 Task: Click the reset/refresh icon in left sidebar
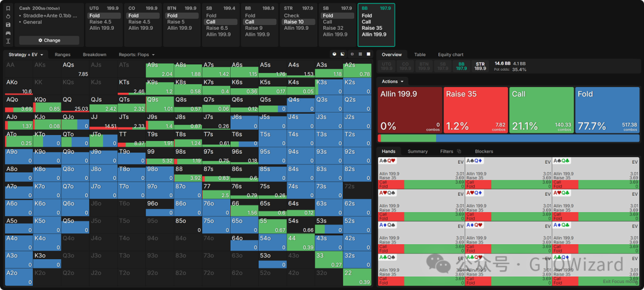8,17
